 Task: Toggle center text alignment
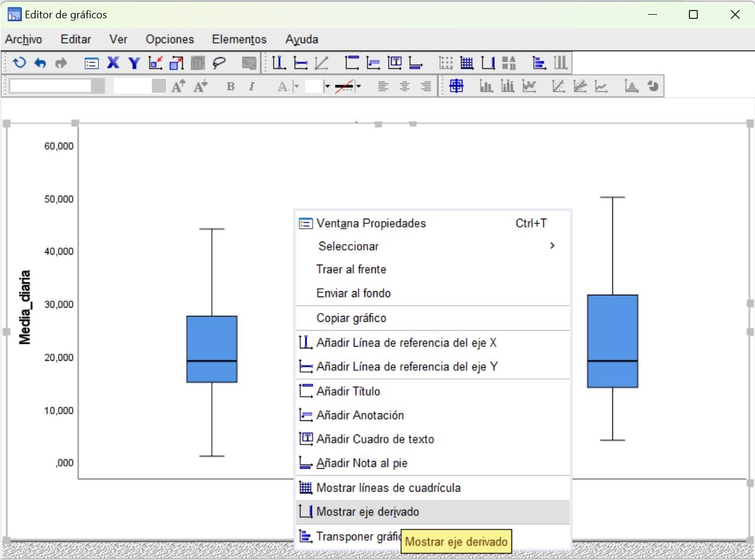(404, 87)
